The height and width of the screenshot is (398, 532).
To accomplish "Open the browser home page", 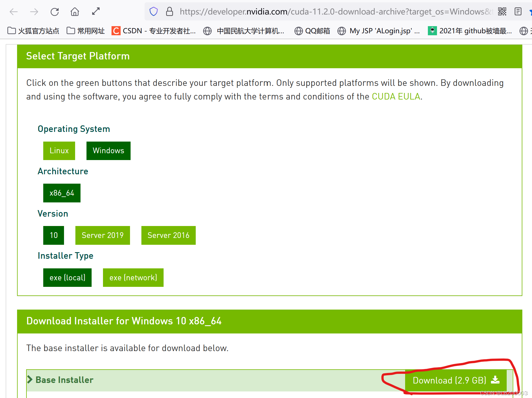I will (75, 12).
